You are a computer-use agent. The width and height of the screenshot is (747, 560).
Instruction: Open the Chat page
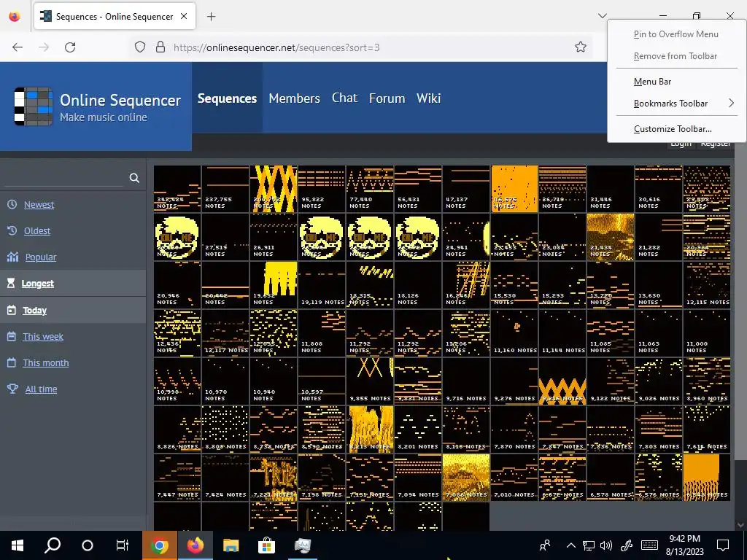344,98
